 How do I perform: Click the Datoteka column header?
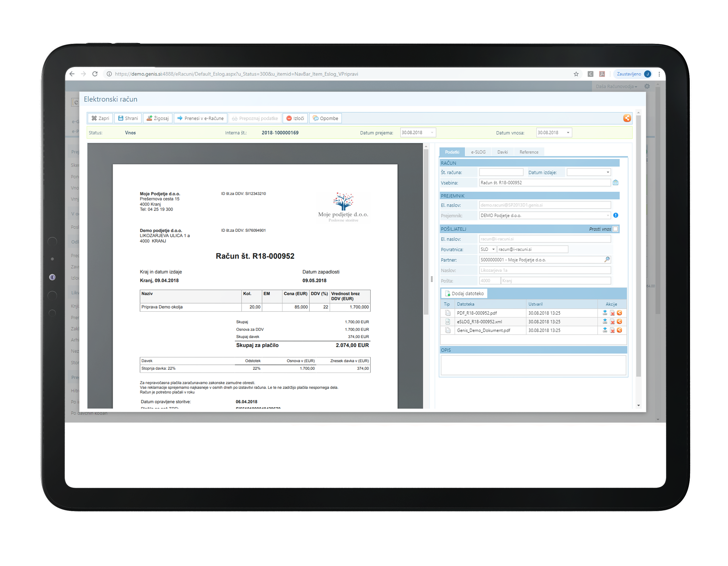[491, 304]
